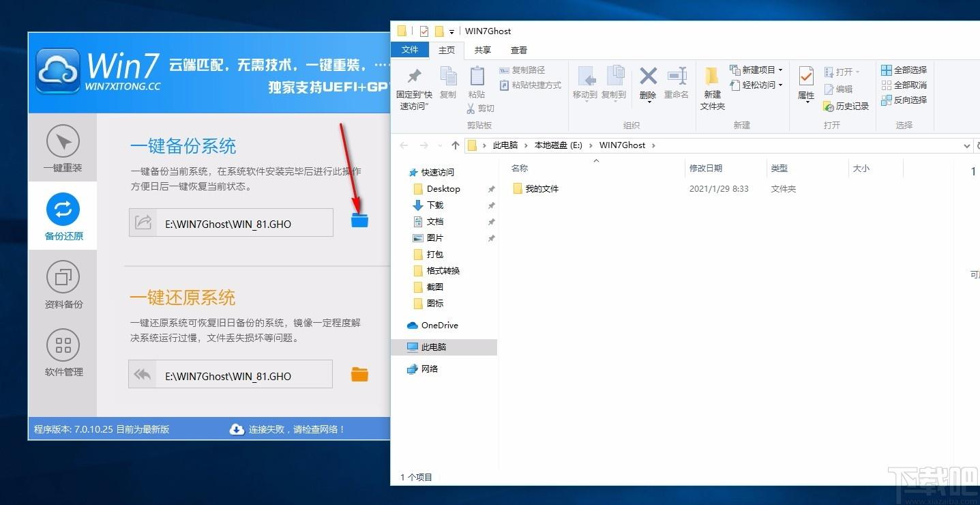Click the Up arrow navigation button in Explorer
The width and height of the screenshot is (980, 505).
click(456, 145)
